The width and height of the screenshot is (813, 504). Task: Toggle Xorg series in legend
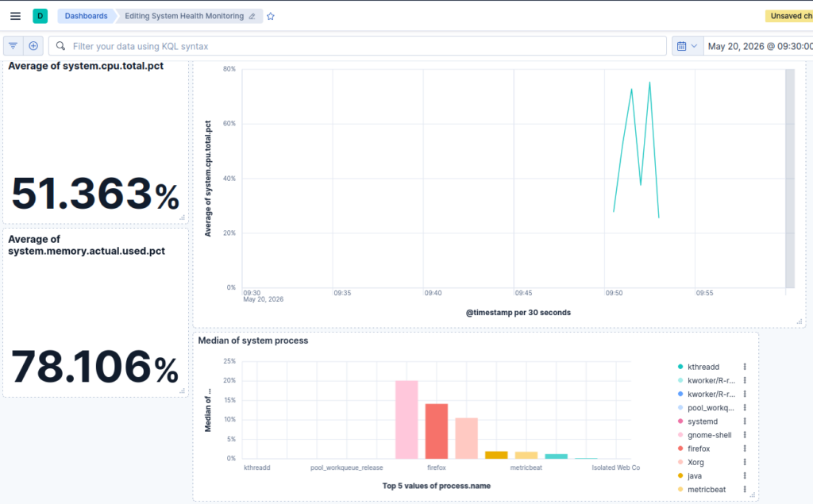click(x=695, y=462)
